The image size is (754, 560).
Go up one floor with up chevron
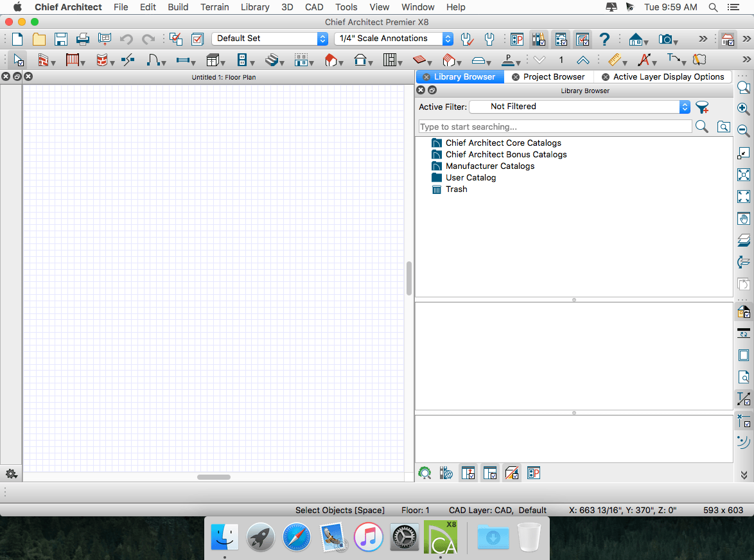[583, 60]
